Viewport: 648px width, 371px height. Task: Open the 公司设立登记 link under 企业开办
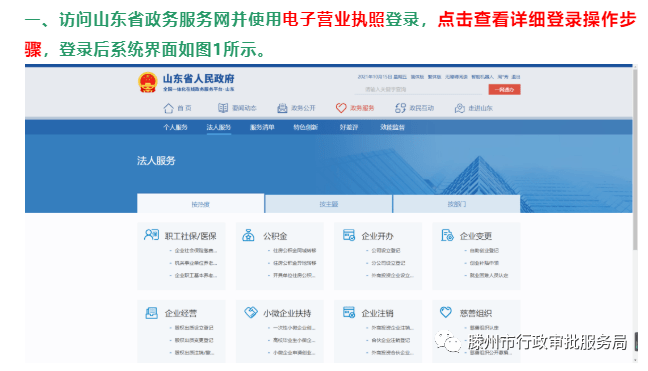[386, 250]
